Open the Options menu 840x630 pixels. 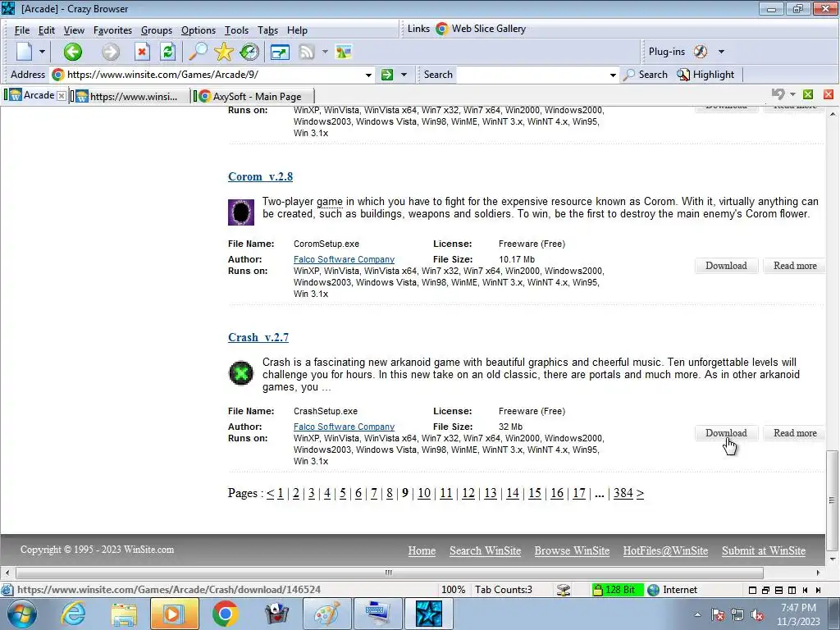coord(199,30)
